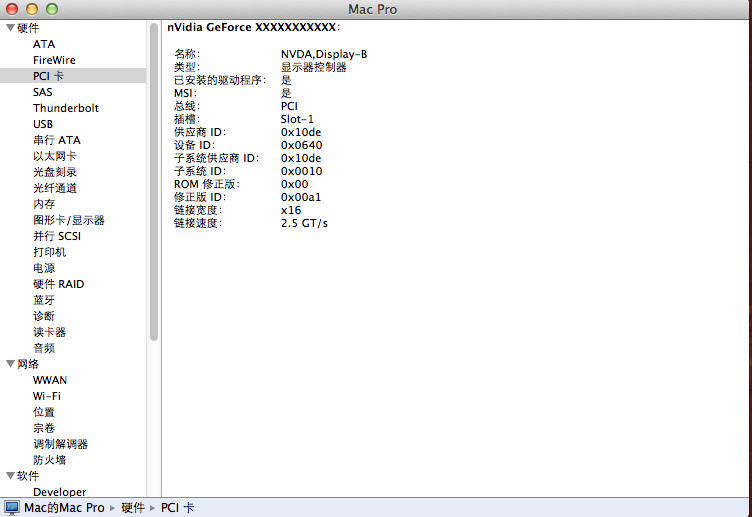This screenshot has height=517, width=752.
Task: Click the Mac computer icon in path bar
Action: (13, 508)
